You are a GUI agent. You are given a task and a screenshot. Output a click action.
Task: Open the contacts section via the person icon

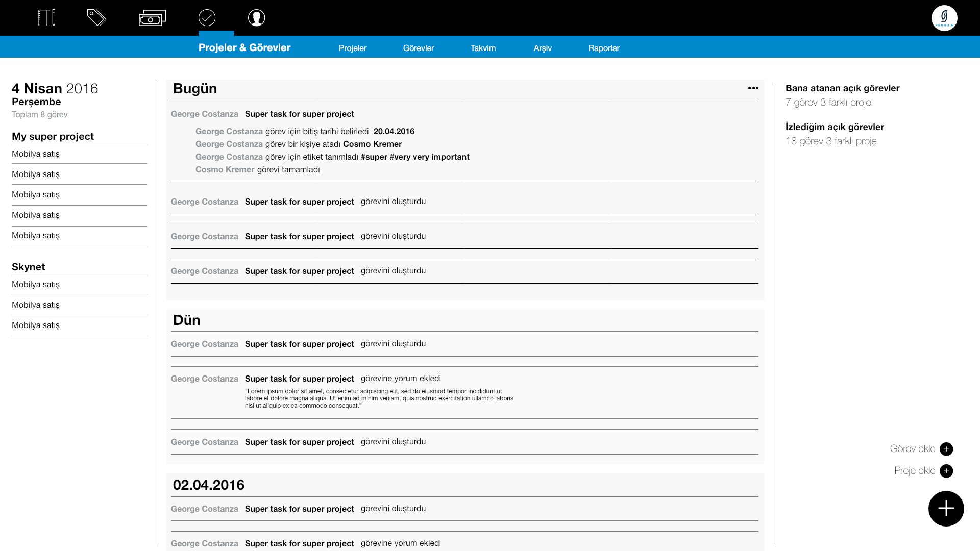tap(256, 17)
